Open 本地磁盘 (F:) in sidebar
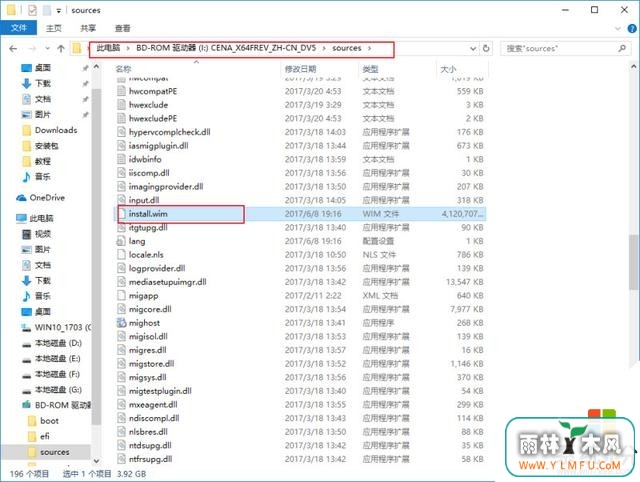Screen dimensions: 640x482 (57, 374)
